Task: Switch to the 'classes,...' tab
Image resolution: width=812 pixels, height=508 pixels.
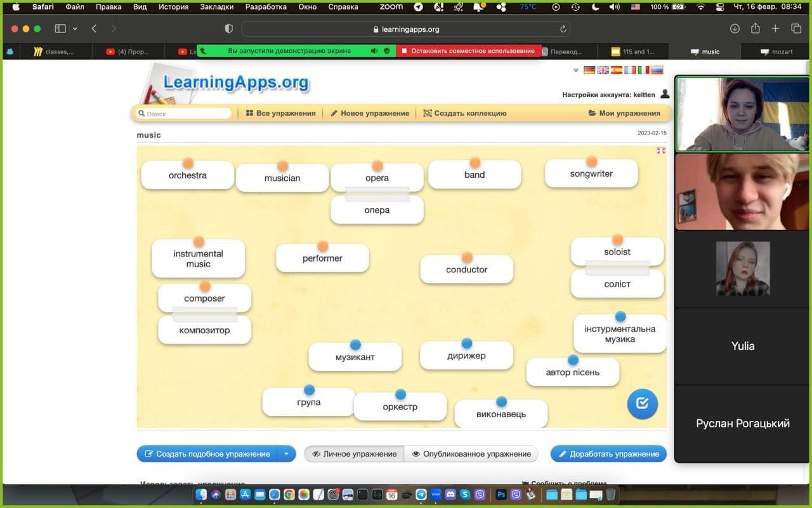Action: coord(55,51)
